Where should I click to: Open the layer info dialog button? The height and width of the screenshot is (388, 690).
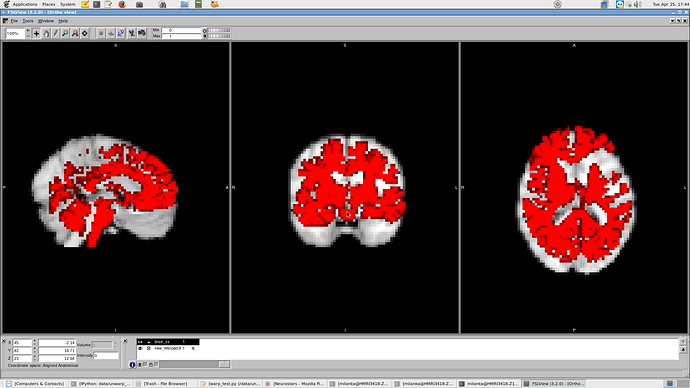pos(132,365)
